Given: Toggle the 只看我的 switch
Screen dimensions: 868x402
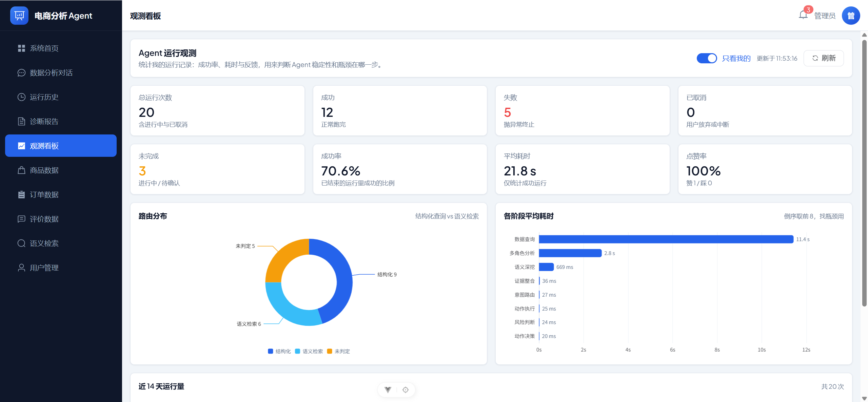Looking at the screenshot, I should tap(707, 58).
